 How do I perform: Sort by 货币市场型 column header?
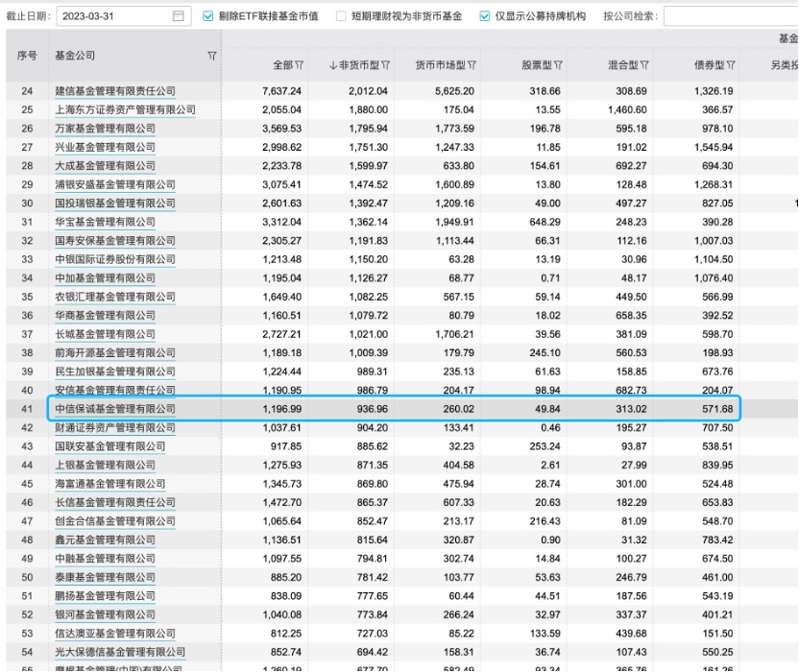(440, 65)
